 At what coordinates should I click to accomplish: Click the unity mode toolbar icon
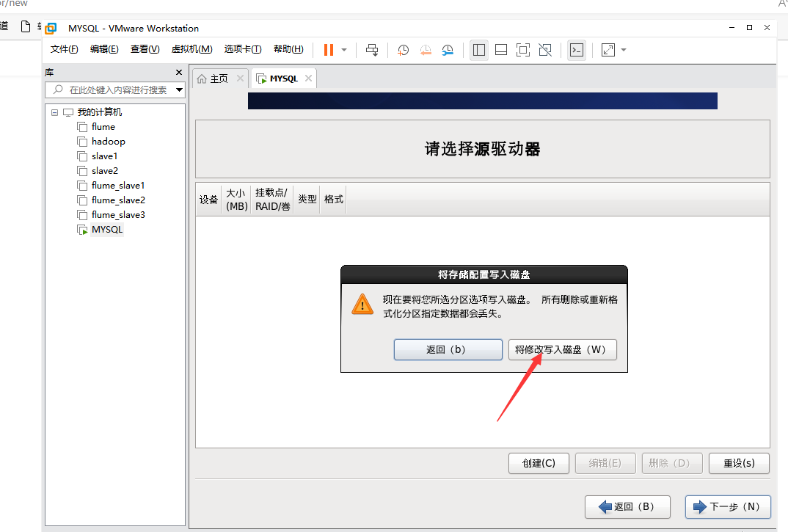coord(545,50)
